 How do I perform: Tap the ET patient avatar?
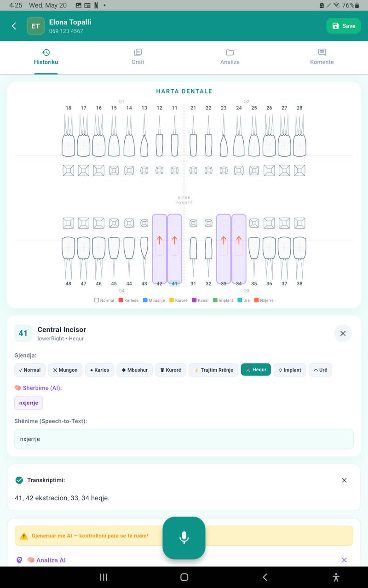click(35, 26)
